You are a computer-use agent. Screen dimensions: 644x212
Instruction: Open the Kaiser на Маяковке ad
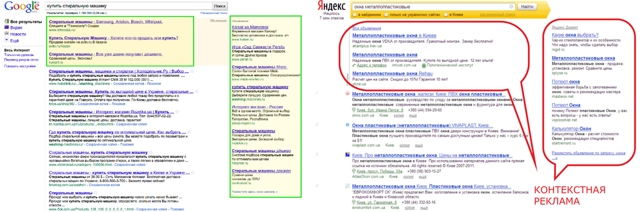click(x=250, y=27)
